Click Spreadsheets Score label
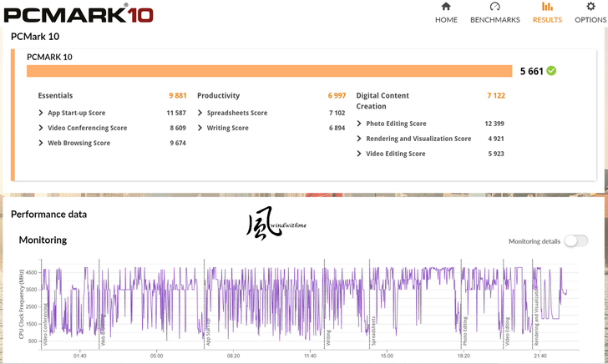The height and width of the screenshot is (364, 608). pyautogui.click(x=237, y=113)
